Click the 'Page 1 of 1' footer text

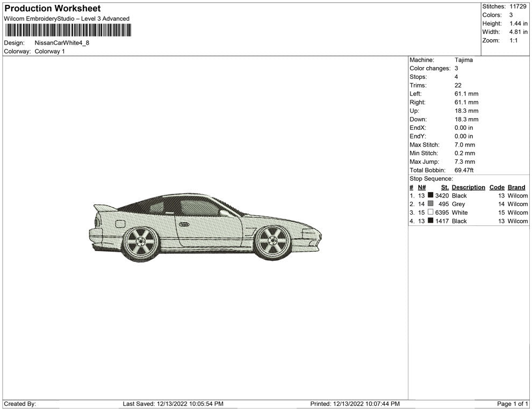512,404
